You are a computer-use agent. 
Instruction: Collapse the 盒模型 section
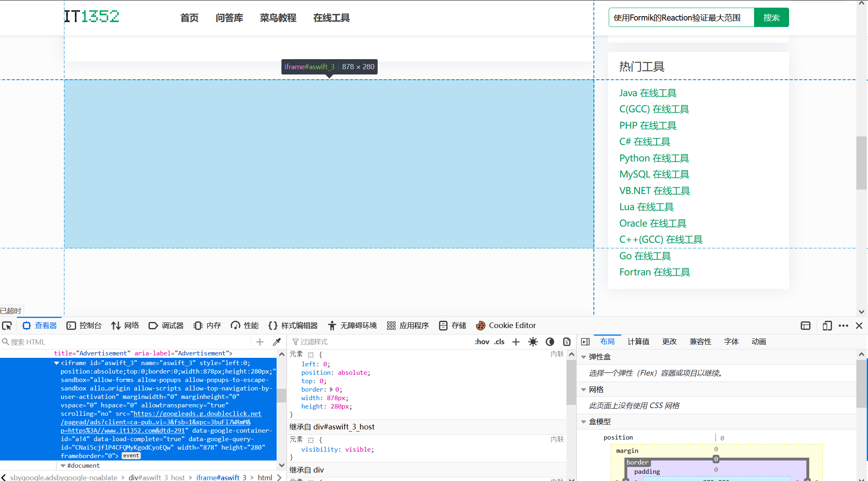click(x=583, y=422)
